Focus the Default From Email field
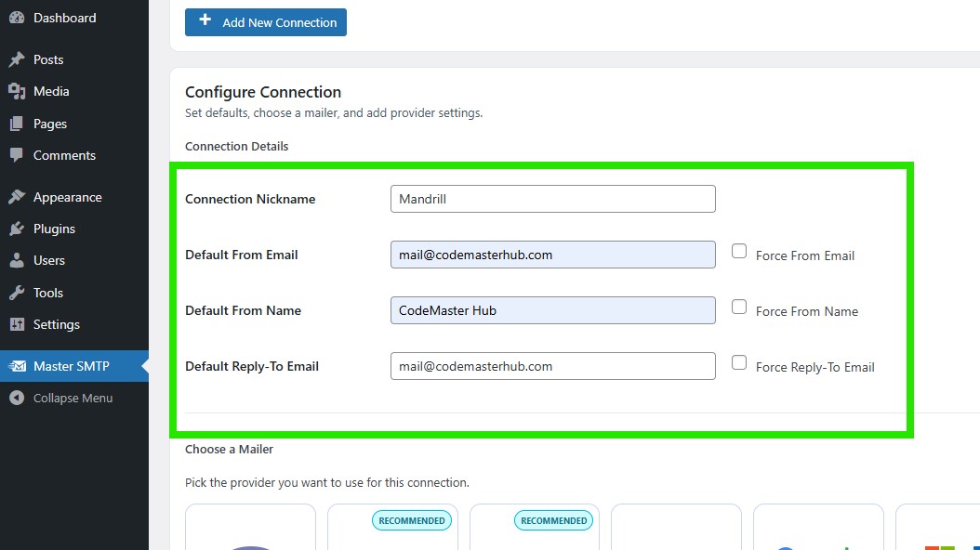The width and height of the screenshot is (980, 550). 552,255
